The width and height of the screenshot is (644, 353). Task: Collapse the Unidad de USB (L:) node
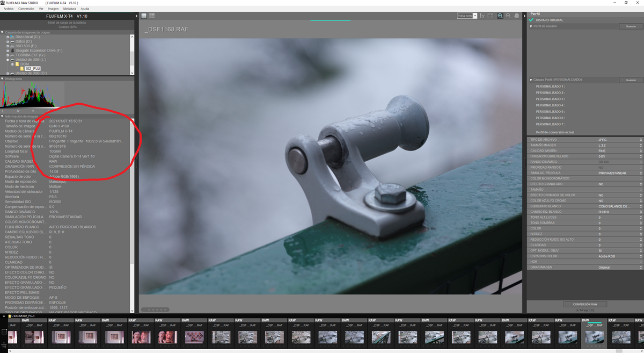(x=8, y=60)
